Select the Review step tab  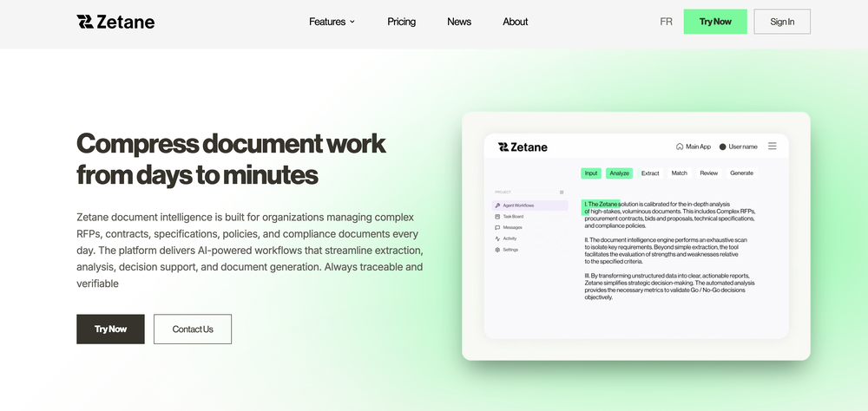coord(708,173)
